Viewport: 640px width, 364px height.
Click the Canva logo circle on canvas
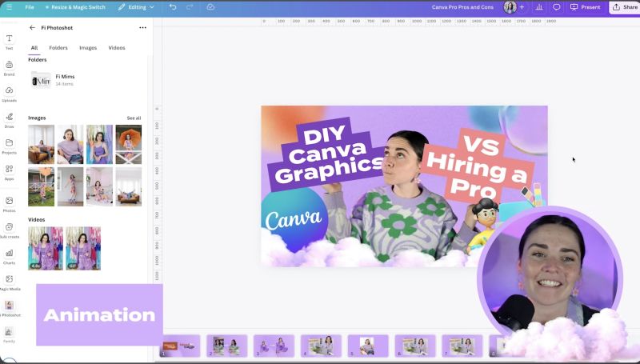tap(294, 219)
